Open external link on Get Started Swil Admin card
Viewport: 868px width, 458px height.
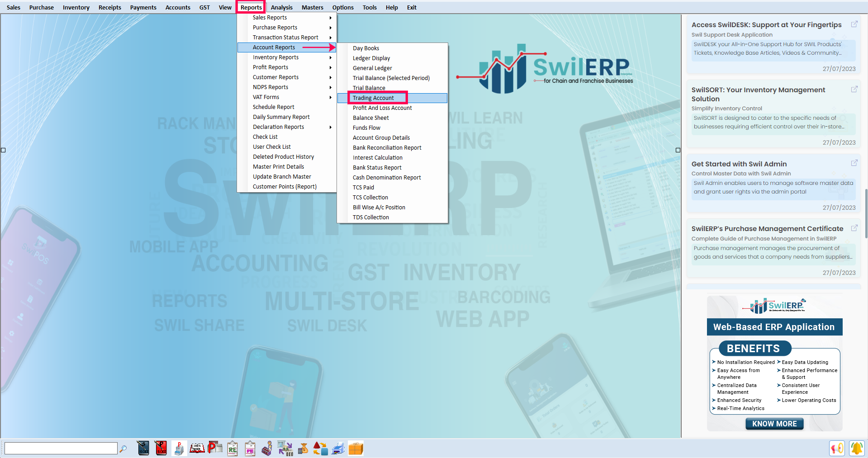click(x=854, y=163)
